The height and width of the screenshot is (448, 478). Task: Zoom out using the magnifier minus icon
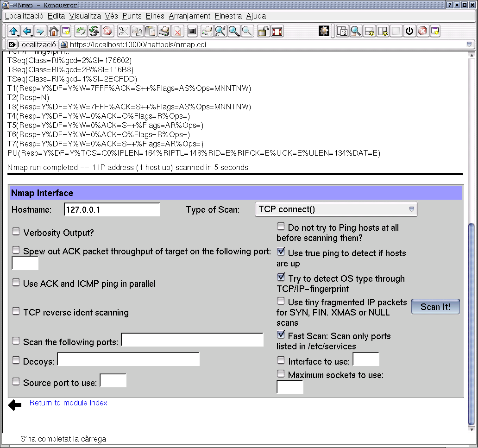[247, 31]
